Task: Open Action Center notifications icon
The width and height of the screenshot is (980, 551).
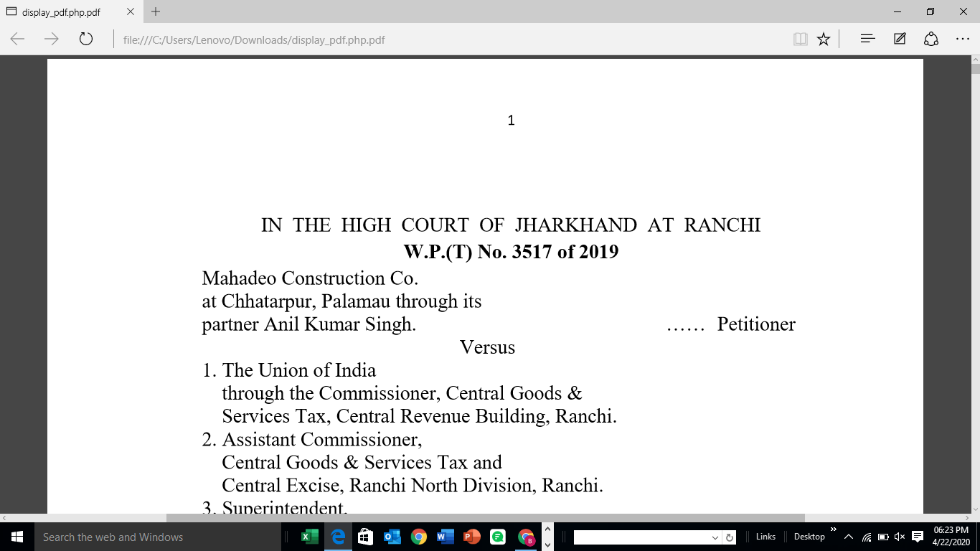Action: point(918,537)
